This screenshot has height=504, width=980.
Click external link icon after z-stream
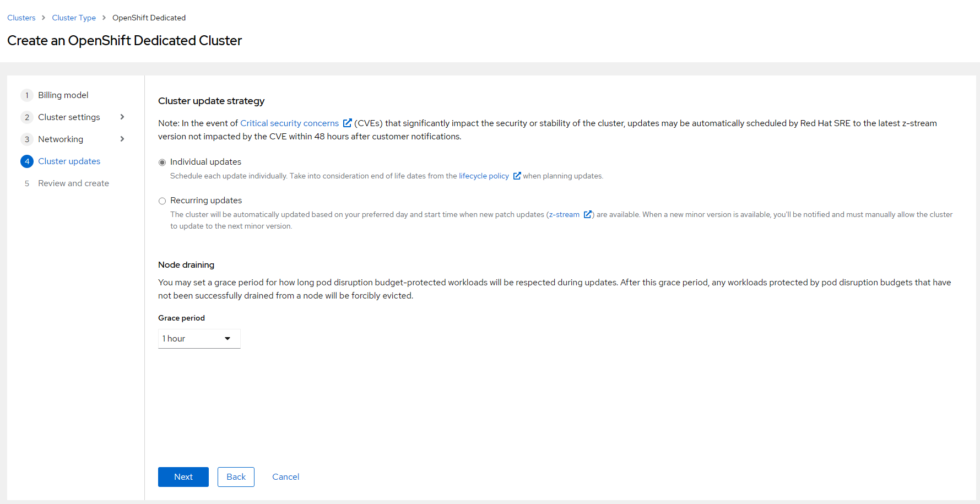[587, 214]
